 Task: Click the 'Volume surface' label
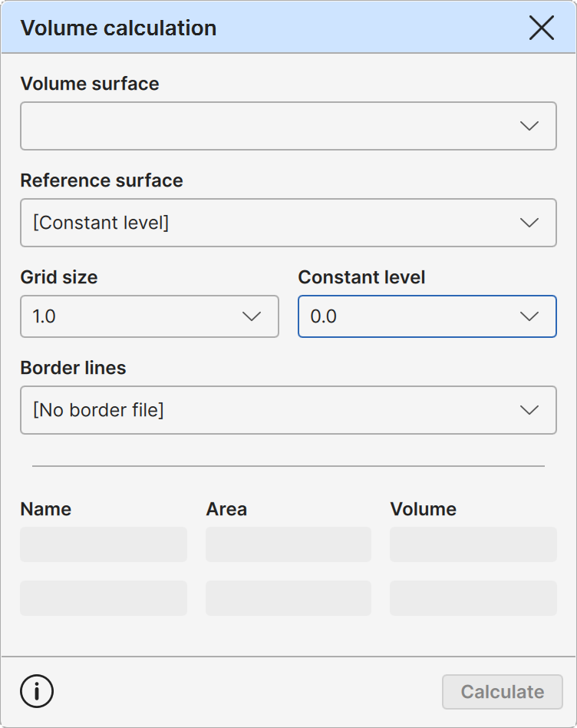click(90, 84)
